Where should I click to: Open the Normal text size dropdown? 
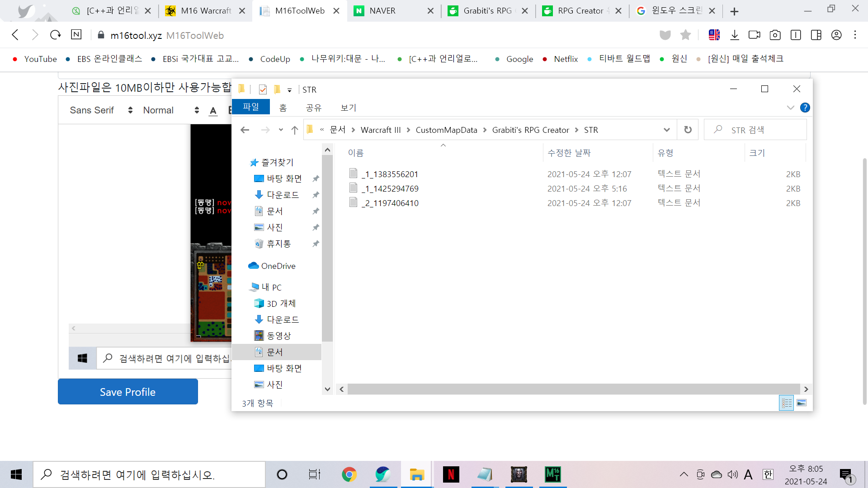(171, 110)
